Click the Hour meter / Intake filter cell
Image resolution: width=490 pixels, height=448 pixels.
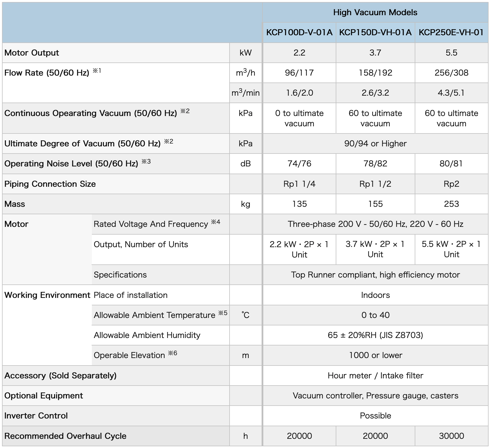375,376
